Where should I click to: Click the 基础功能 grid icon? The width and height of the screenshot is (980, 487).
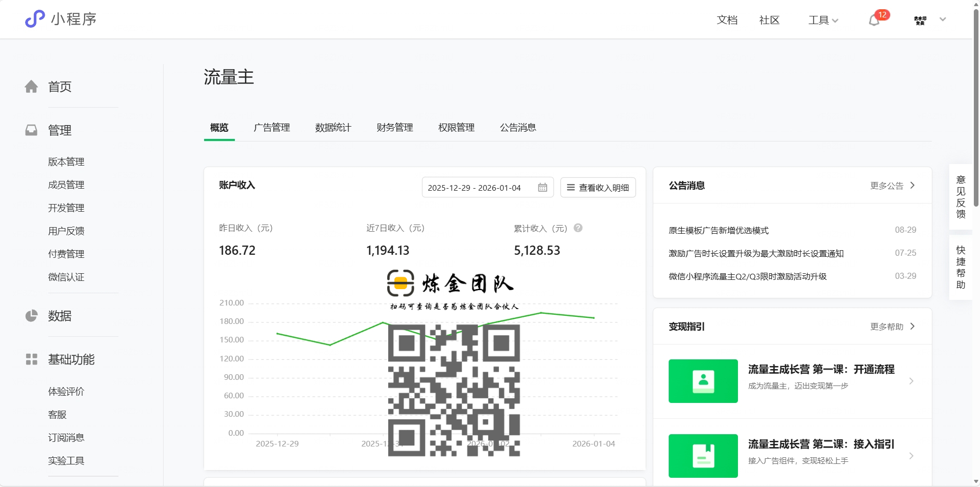click(31, 359)
